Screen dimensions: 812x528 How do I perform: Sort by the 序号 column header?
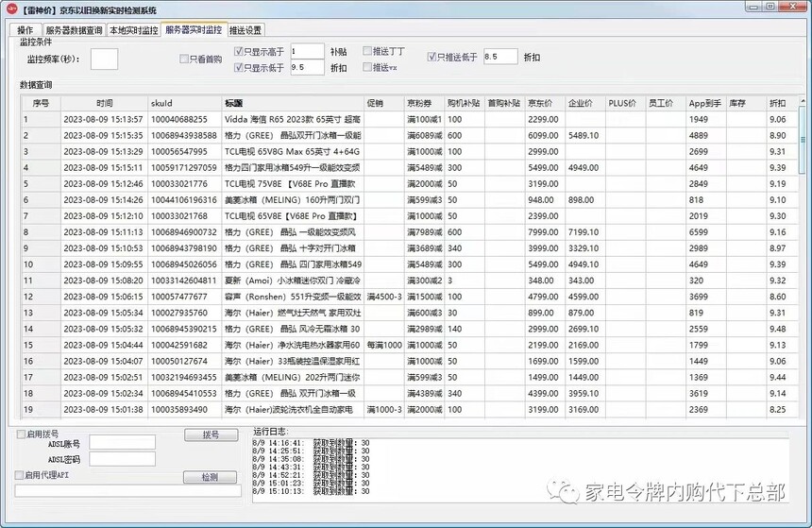point(41,103)
